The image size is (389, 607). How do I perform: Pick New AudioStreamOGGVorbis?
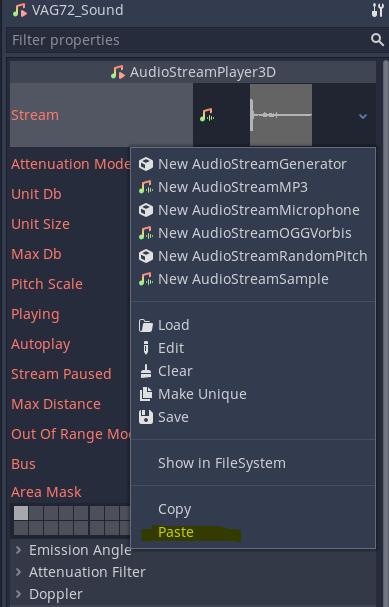coord(253,233)
